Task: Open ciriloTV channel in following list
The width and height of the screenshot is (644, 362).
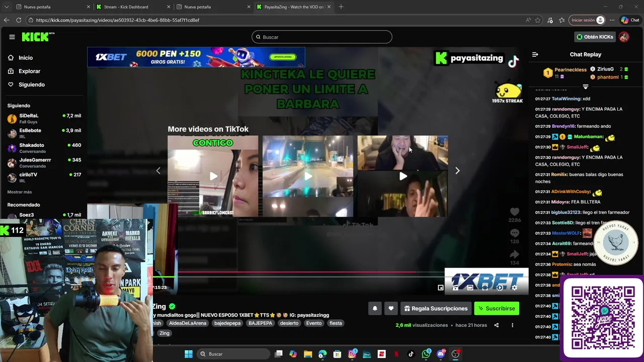Action: click(x=44, y=177)
